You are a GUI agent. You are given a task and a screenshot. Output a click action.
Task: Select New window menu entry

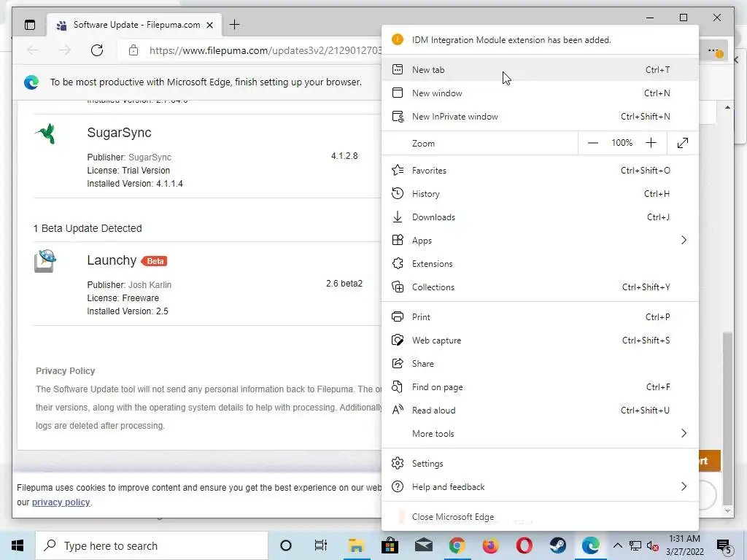click(x=541, y=93)
